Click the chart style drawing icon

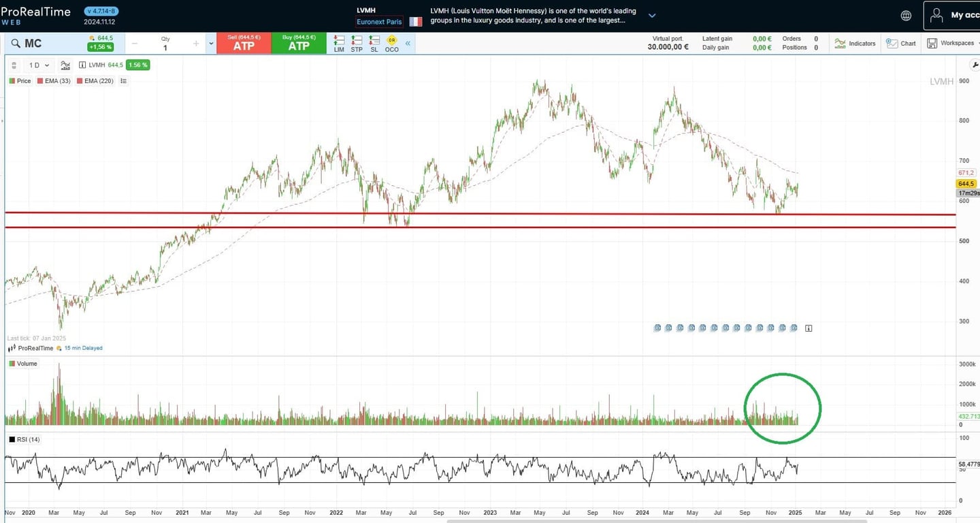65,65
